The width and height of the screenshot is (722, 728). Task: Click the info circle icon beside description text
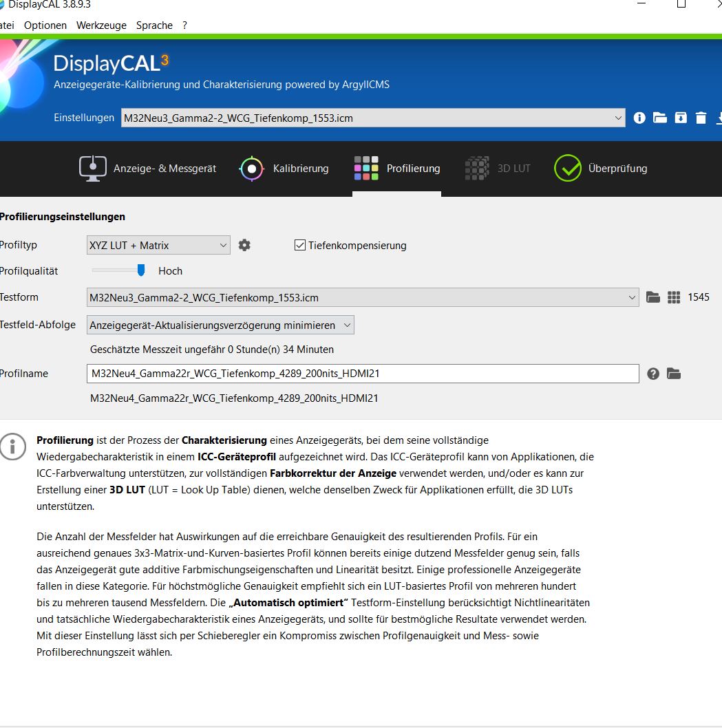tap(12, 447)
